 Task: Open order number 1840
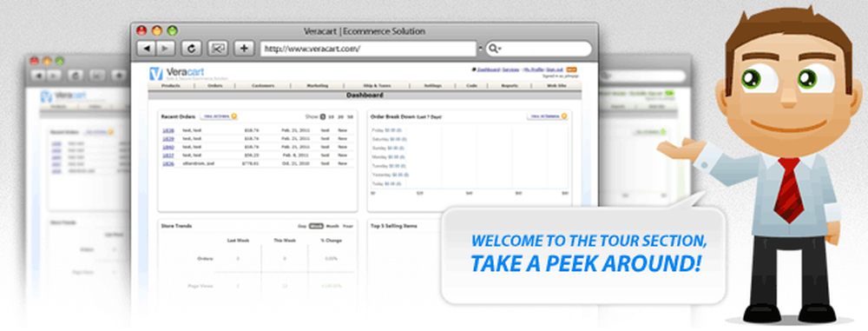(x=168, y=147)
